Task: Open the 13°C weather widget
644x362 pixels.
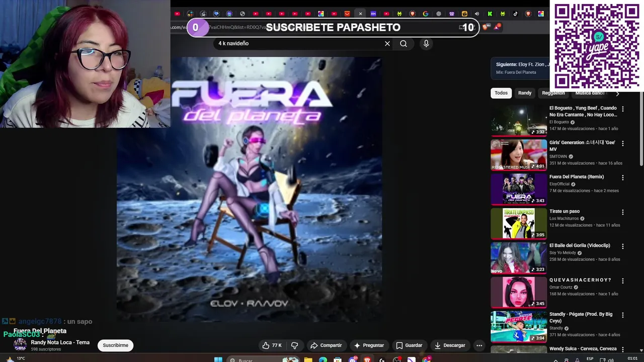Action: [15, 359]
